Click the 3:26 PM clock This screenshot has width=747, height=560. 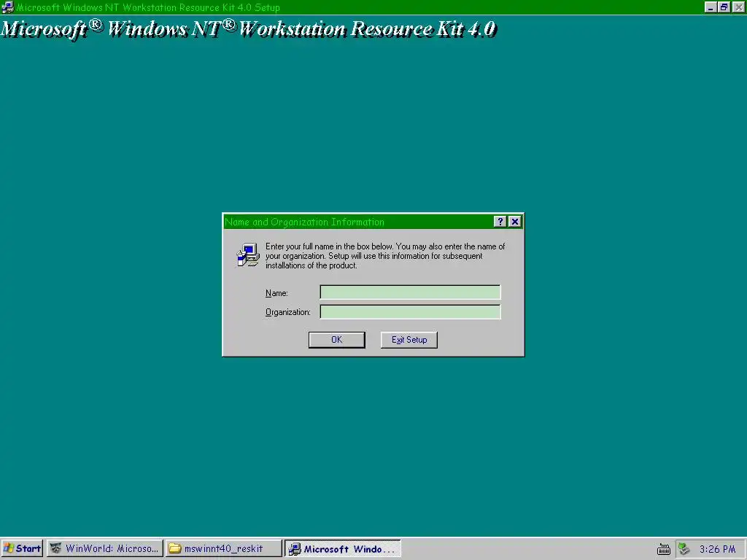click(x=718, y=549)
